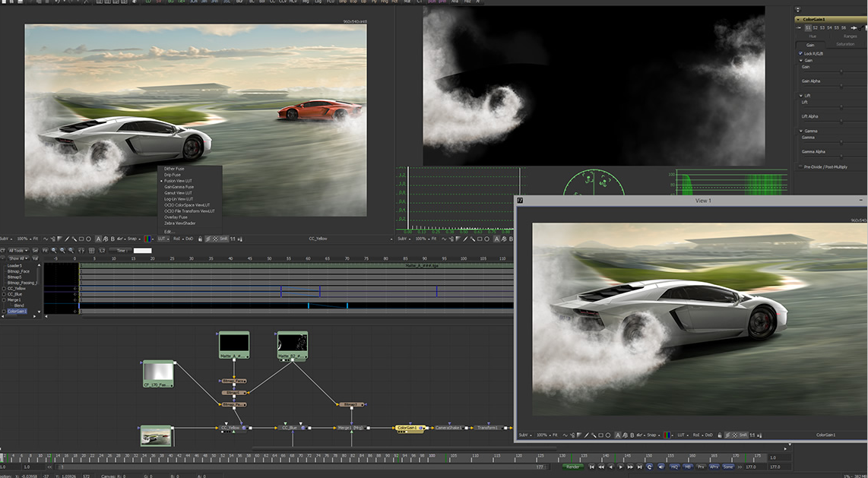This screenshot has width=868, height=478.
Task: Click the View A buffer icon in View 1
Action: point(617,435)
